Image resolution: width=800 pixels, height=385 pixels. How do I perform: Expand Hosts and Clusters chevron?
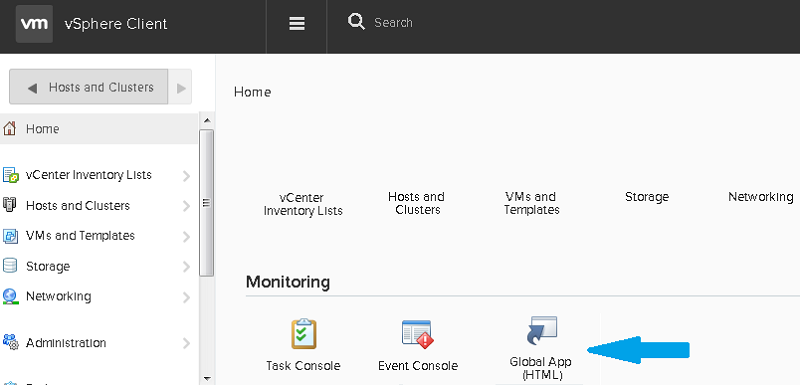coord(186,207)
